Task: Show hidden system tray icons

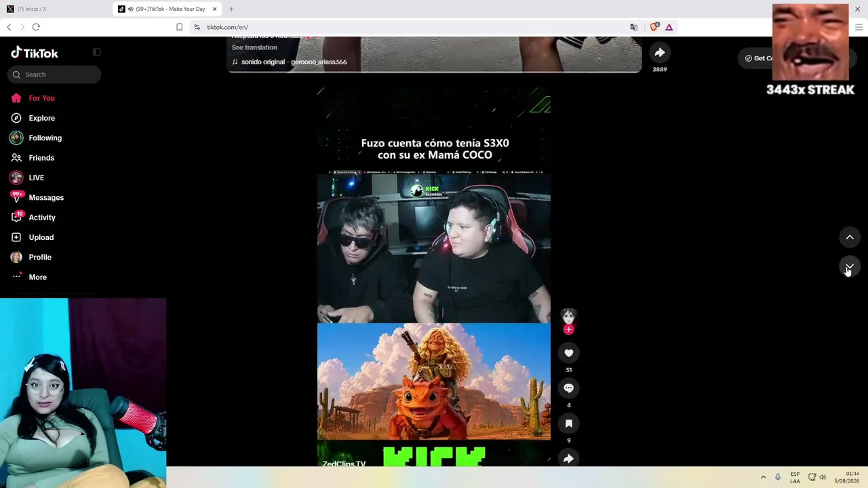Action: (763, 477)
